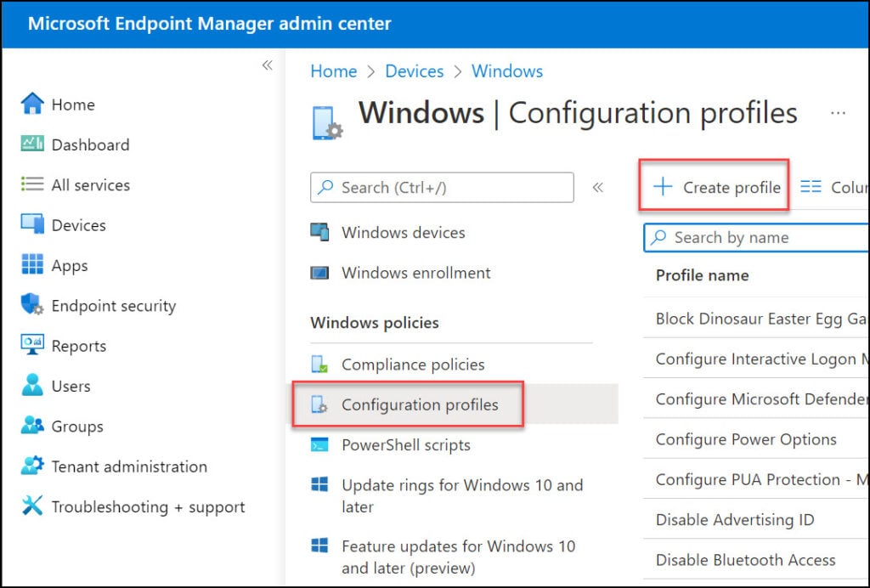The image size is (870, 588).
Task: Open Apps from the sidebar
Action: tap(70, 266)
